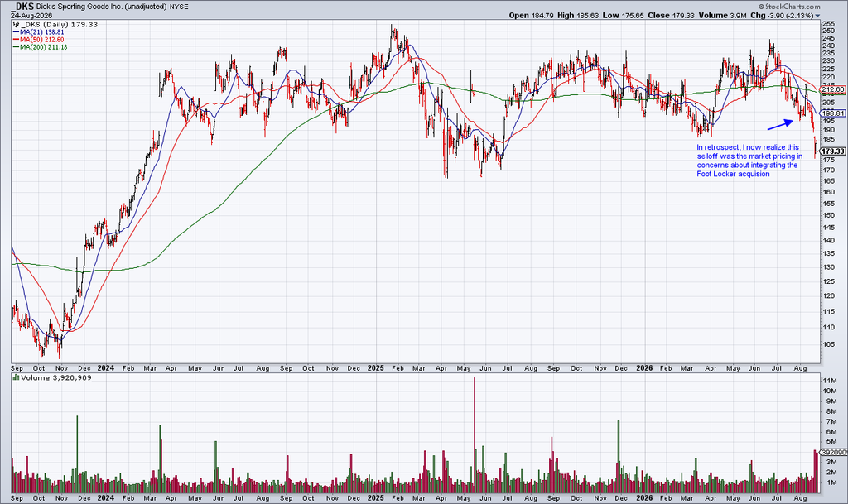Expand the blue dropdown arrow after Chg
Screen dimensions: 848x504
[x=817, y=17]
